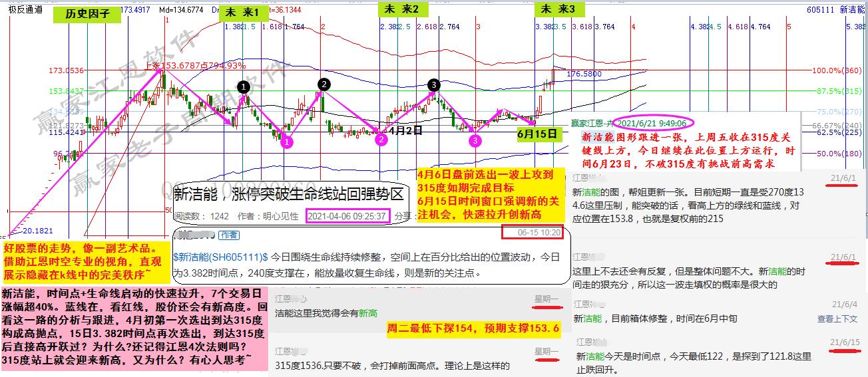Image resolution: width=868 pixels, height=377 pixels.
Task: Select the magenta circle marker numbered 3
Action: (x=475, y=141)
